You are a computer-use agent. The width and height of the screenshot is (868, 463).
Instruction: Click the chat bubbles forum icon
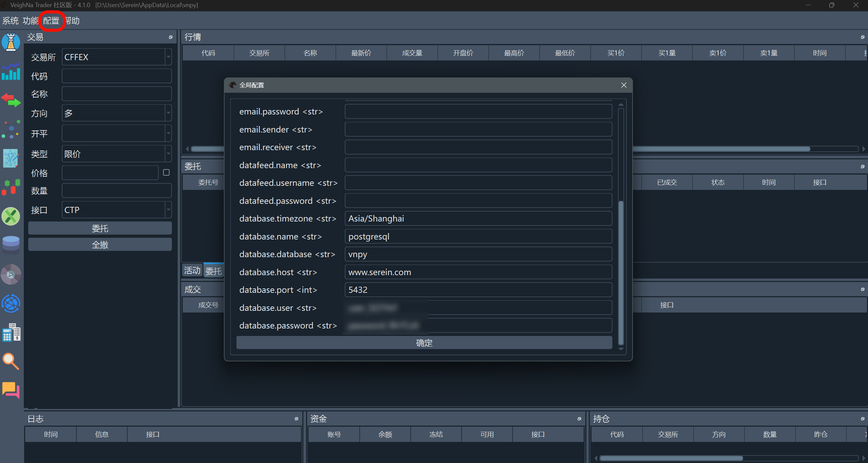click(x=11, y=390)
